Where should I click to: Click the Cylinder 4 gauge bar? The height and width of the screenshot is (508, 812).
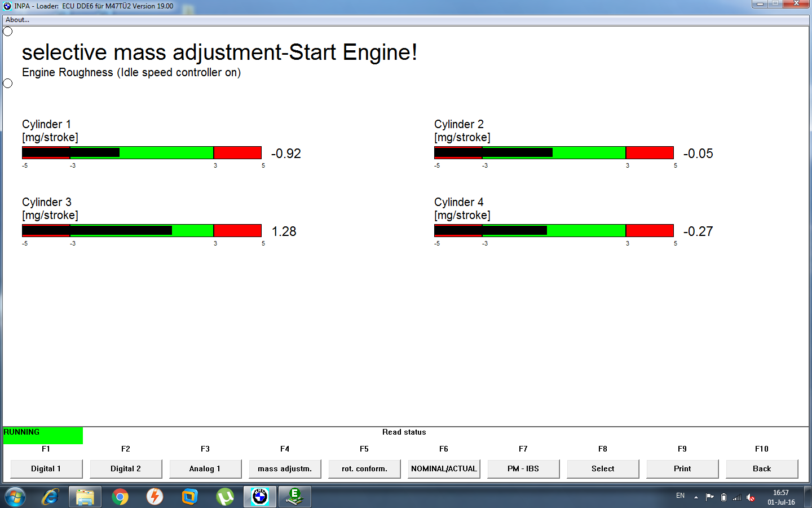pyautogui.click(x=554, y=230)
